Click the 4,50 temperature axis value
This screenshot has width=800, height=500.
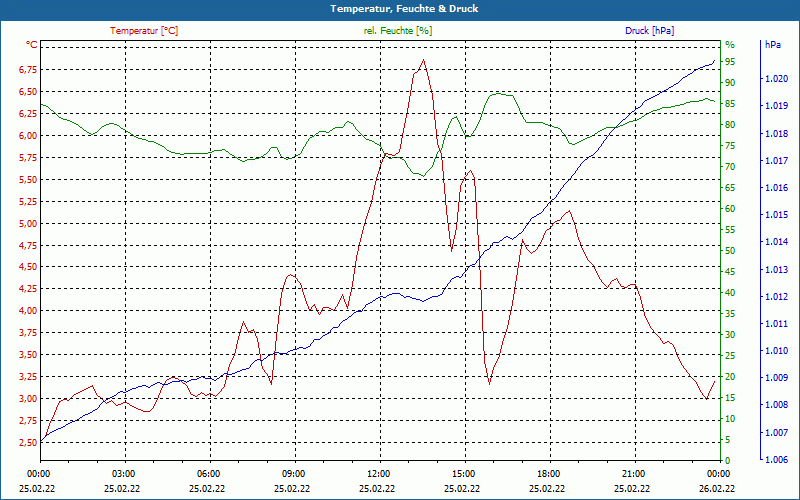click(x=28, y=266)
